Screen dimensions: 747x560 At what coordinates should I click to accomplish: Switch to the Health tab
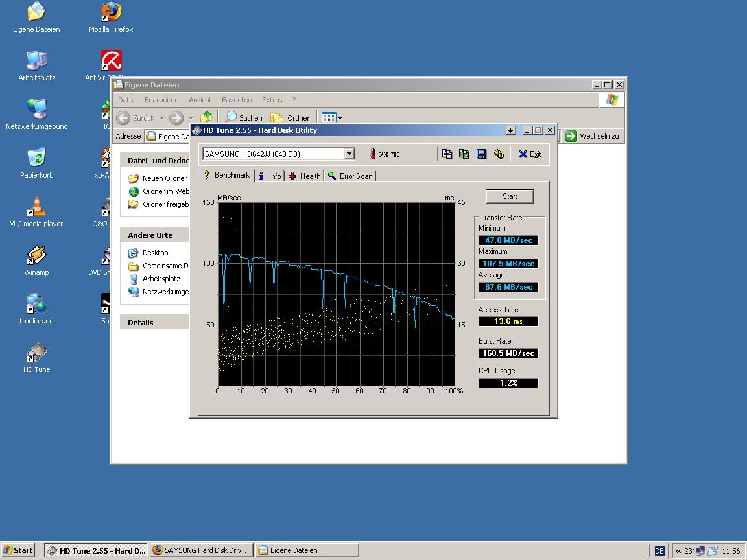(x=304, y=176)
